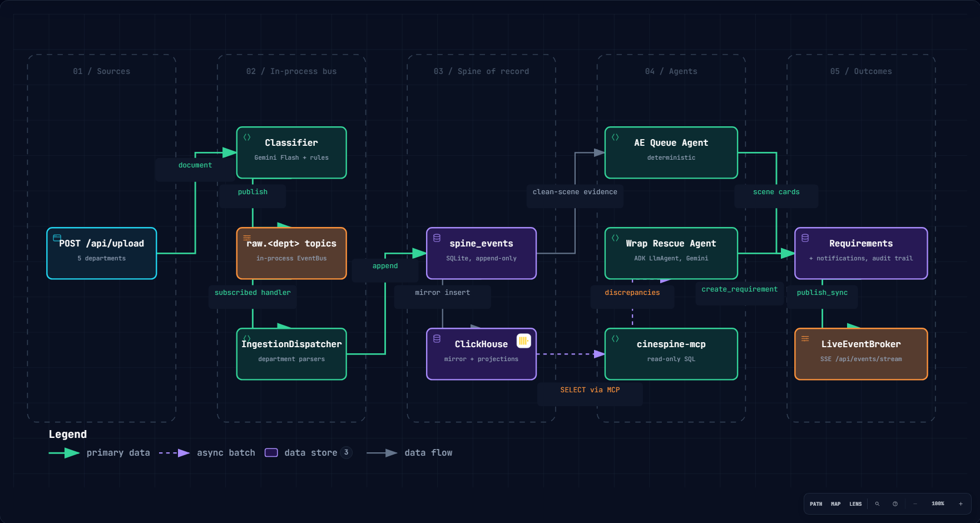Click the 'append' edge label

pos(385,266)
